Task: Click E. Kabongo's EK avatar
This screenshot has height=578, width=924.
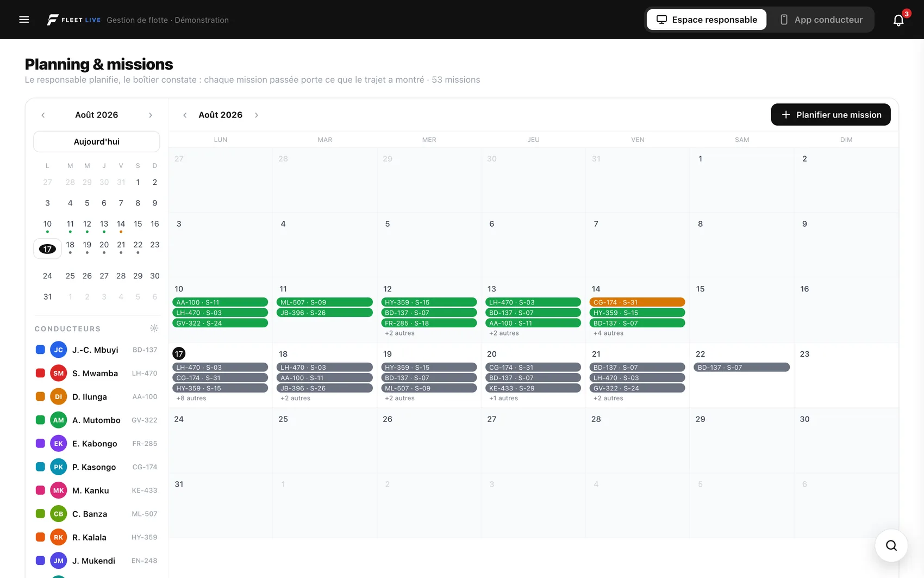Action: pyautogui.click(x=59, y=443)
